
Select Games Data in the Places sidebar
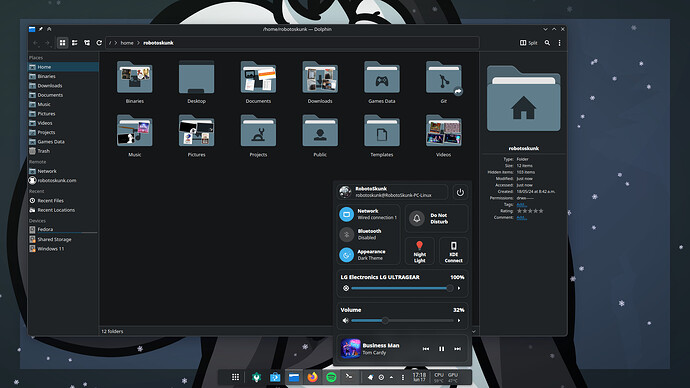[x=63, y=142]
